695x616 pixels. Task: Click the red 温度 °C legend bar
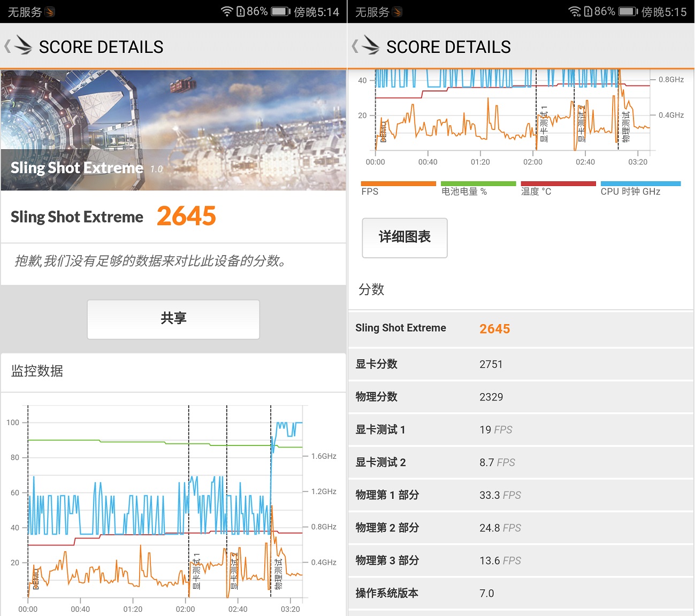coord(558,184)
